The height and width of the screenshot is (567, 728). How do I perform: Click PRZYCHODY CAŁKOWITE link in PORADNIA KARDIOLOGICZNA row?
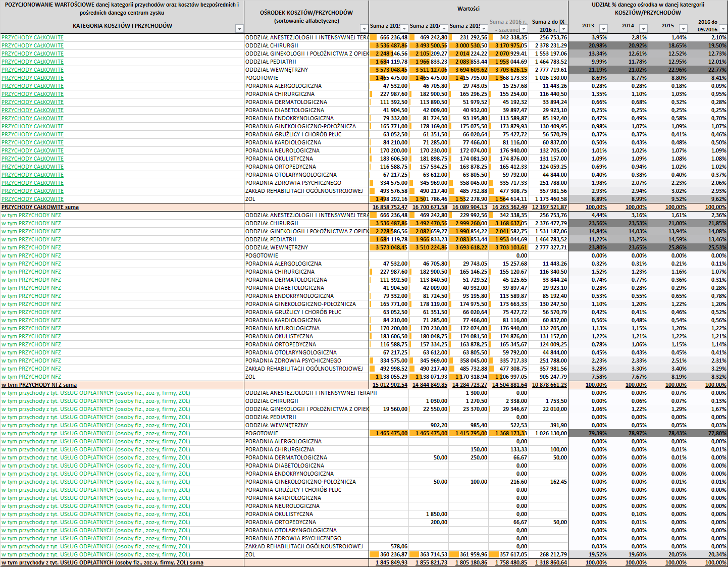(x=33, y=142)
